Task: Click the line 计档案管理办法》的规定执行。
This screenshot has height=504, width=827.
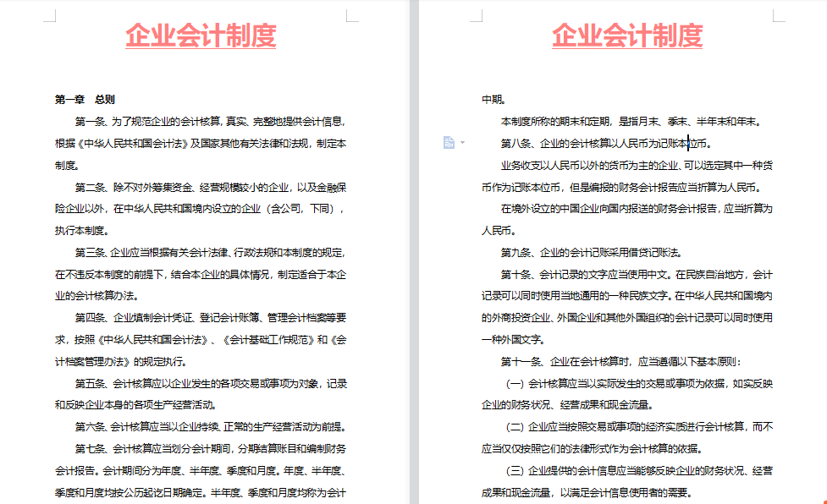Action: tap(121, 362)
